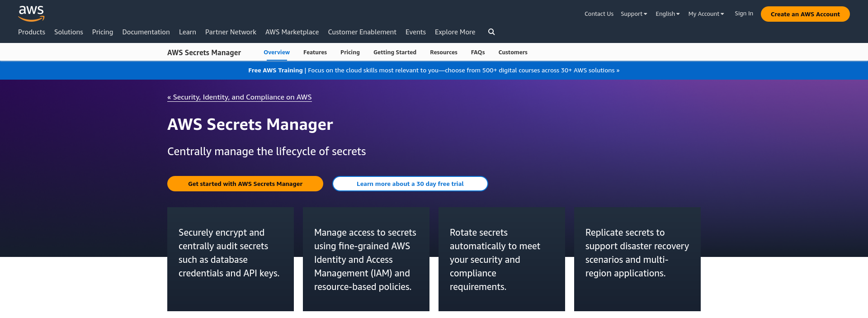Open the Documentation menu item
This screenshot has height=318, width=868.
(x=146, y=32)
